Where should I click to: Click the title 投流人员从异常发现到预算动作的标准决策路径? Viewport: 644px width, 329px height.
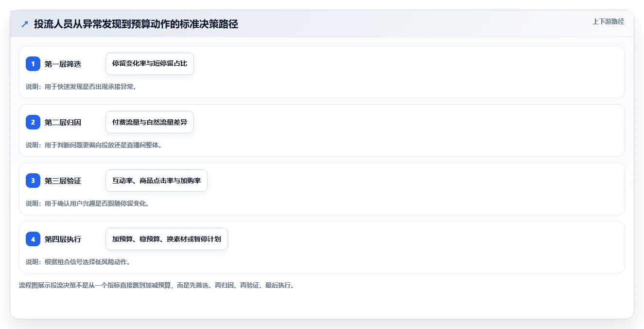coord(136,24)
